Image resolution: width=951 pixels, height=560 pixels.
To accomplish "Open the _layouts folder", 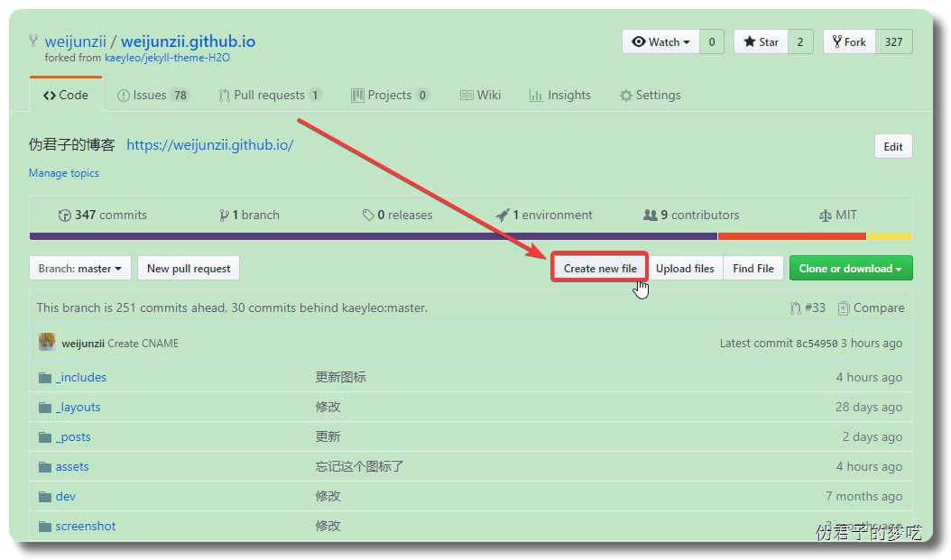I will [x=78, y=408].
